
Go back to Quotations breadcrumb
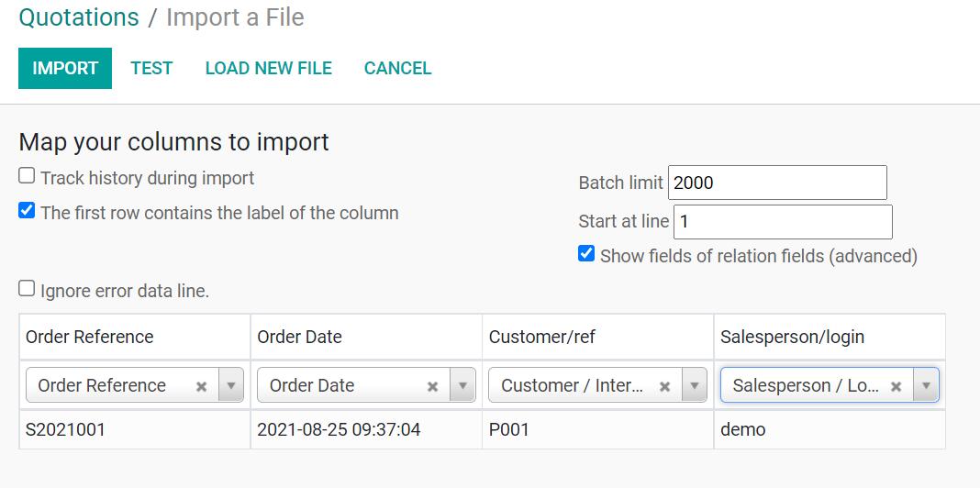pyautogui.click(x=79, y=17)
